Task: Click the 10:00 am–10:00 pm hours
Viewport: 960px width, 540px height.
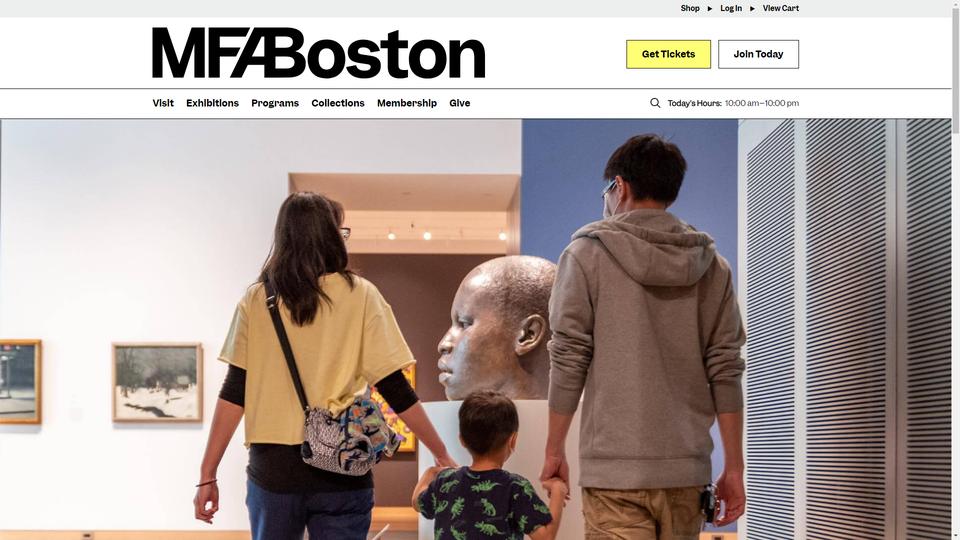Action: [x=762, y=103]
